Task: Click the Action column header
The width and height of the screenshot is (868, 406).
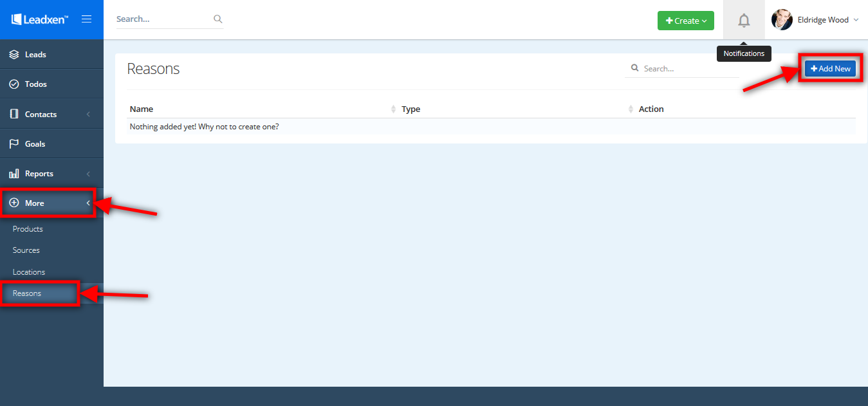Action: point(651,109)
